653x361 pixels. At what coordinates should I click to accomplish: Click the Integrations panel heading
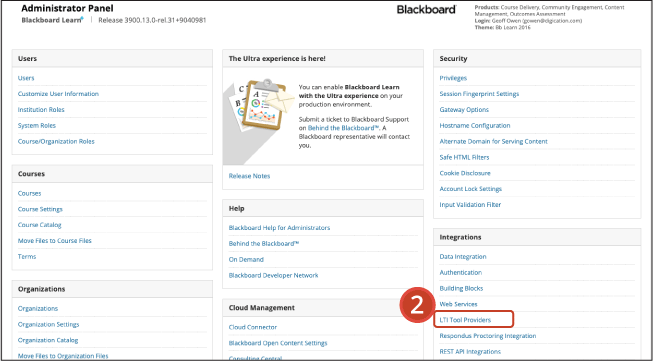(460, 237)
